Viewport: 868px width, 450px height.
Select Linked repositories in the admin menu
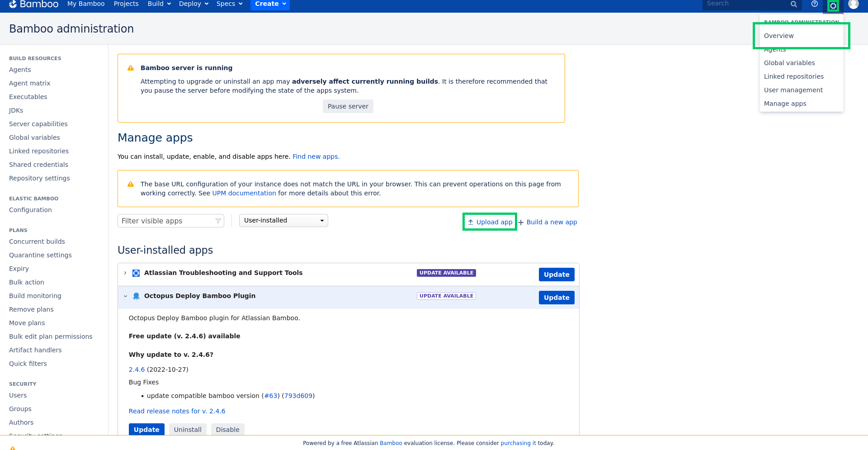[x=793, y=76]
